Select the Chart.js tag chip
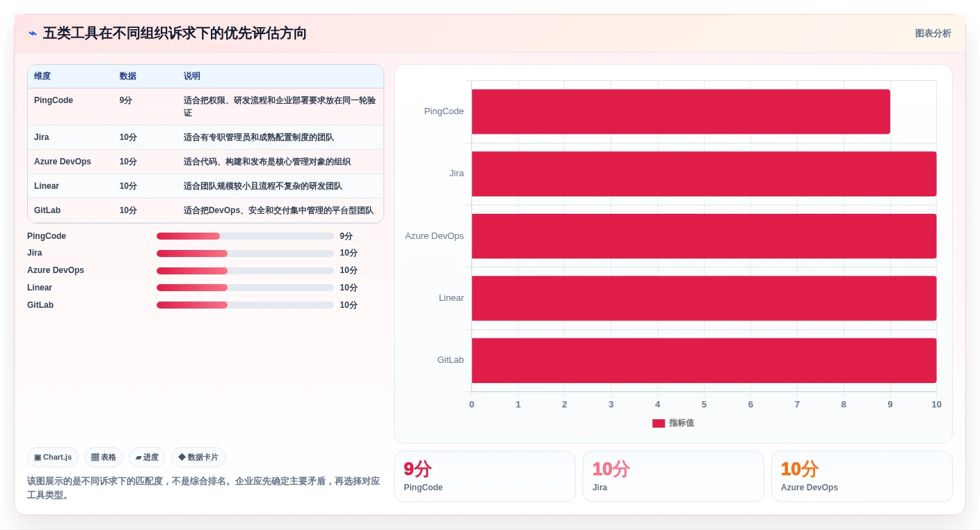This screenshot has height=530, width=980. pyautogui.click(x=53, y=457)
